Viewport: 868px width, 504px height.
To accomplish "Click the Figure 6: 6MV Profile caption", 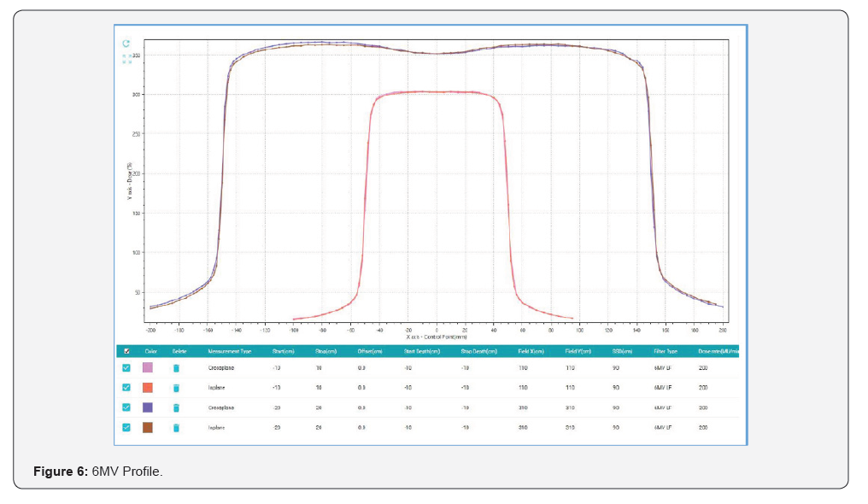I will 98,472.
